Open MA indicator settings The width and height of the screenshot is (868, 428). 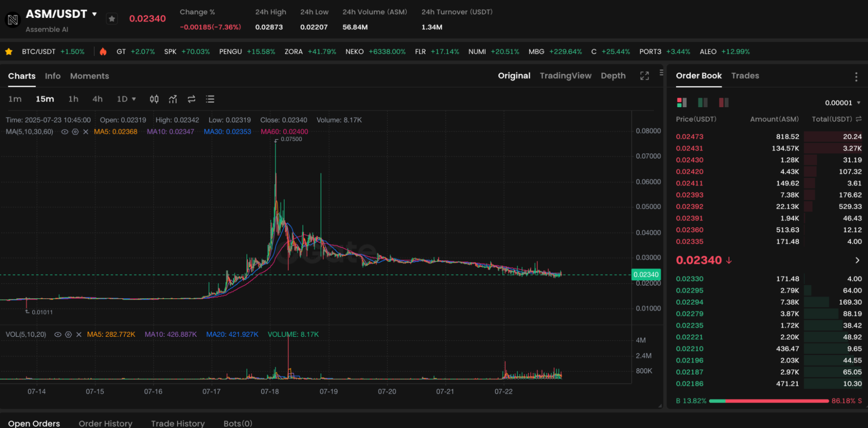point(75,132)
